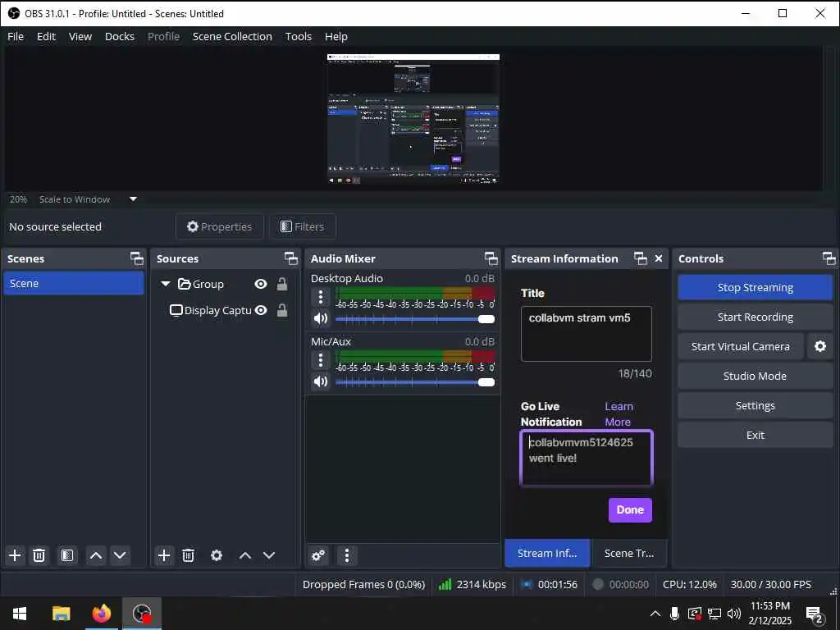Close the Stream Information dock
This screenshot has height=630, width=840.
[x=659, y=258]
